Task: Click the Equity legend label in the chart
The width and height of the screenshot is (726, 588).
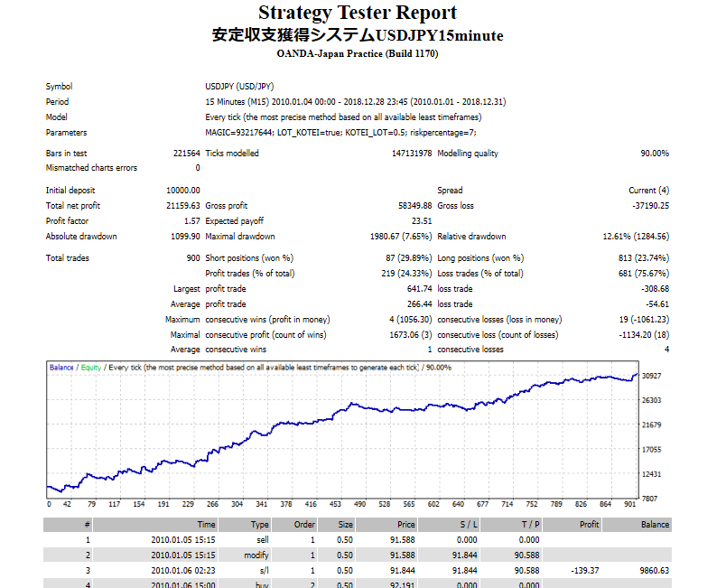Action: 90,368
